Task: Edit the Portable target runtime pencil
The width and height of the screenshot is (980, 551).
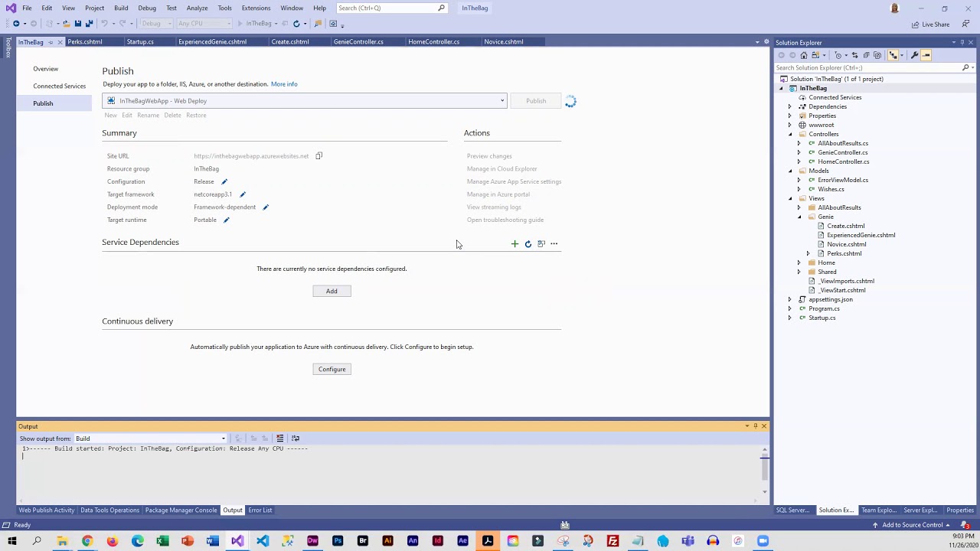Action: pos(227,220)
